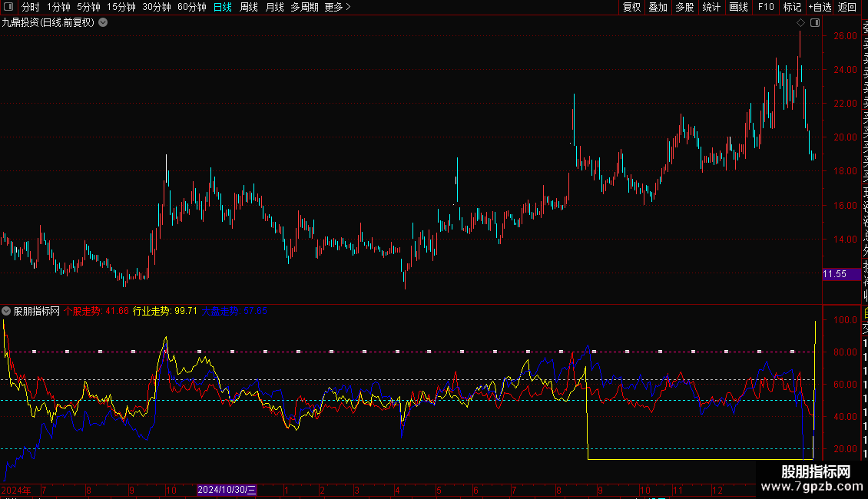Image resolution: width=868 pixels, height=499 pixels.
Task: Click the 11.55 price label on axis
Action: (835, 274)
